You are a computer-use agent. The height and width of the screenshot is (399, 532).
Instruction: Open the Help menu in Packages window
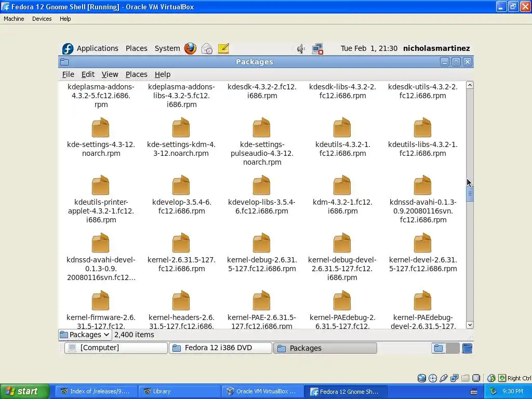coord(163,74)
